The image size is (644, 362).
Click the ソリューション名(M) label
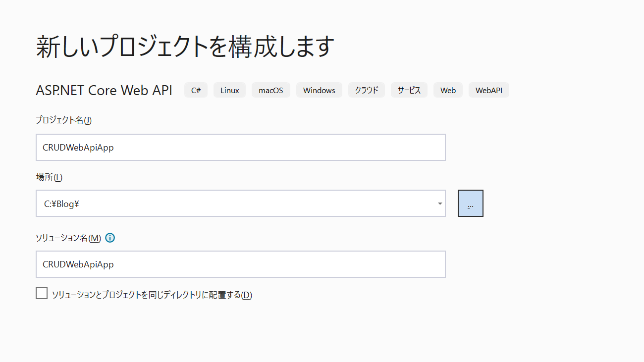(x=68, y=238)
